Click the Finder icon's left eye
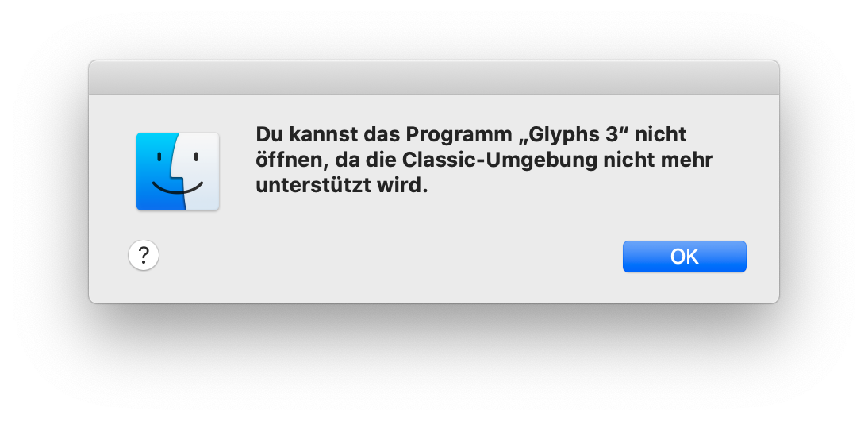This screenshot has width=868, height=421. (159, 156)
